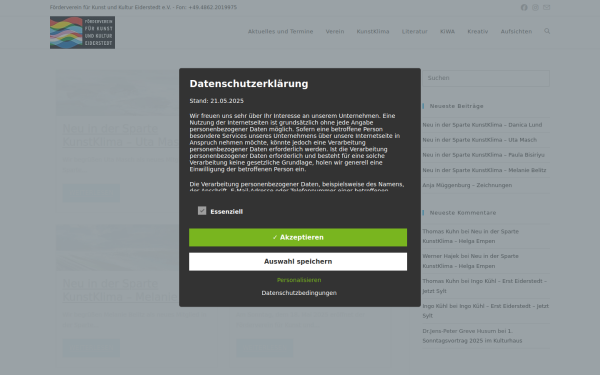Screen dimensions: 600x375
Task: Open the KunstKlima menu item
Action: coord(373,31)
